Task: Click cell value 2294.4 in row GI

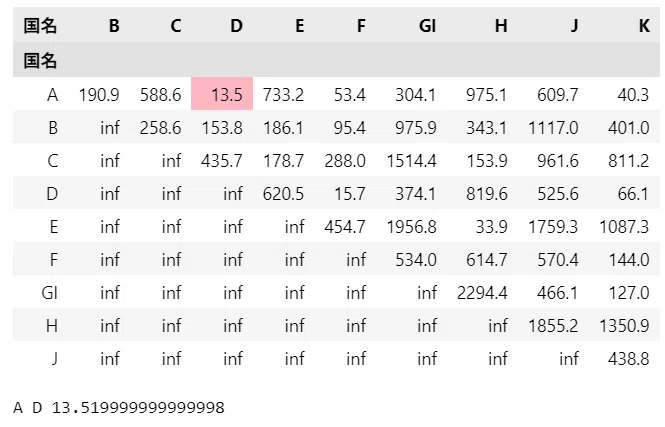Action: click(482, 293)
